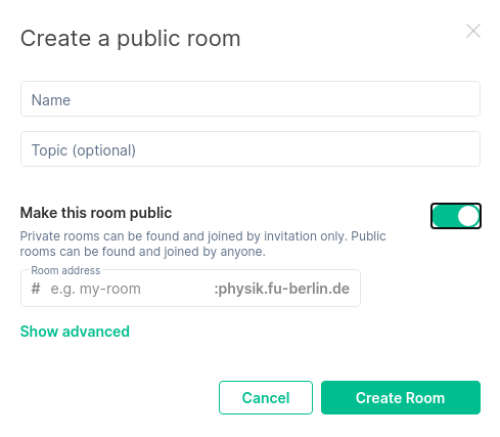Click the :physik.fu-berlin.de domain suffix
500x437 pixels.
click(x=282, y=289)
